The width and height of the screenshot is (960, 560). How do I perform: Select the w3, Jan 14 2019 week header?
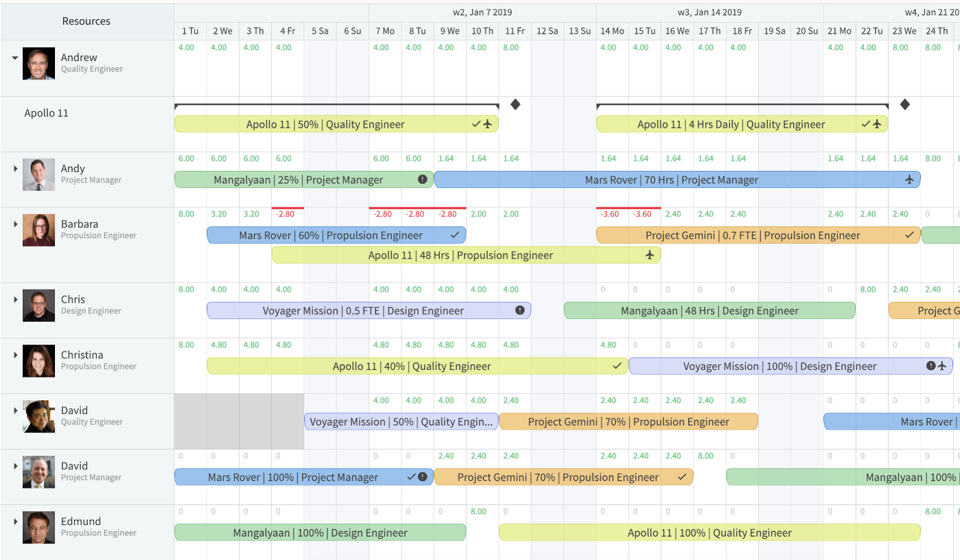click(709, 12)
